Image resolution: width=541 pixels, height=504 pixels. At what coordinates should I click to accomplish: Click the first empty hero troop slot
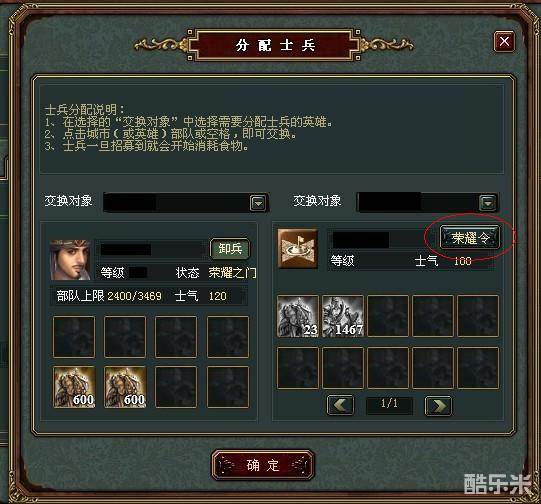tap(74, 337)
